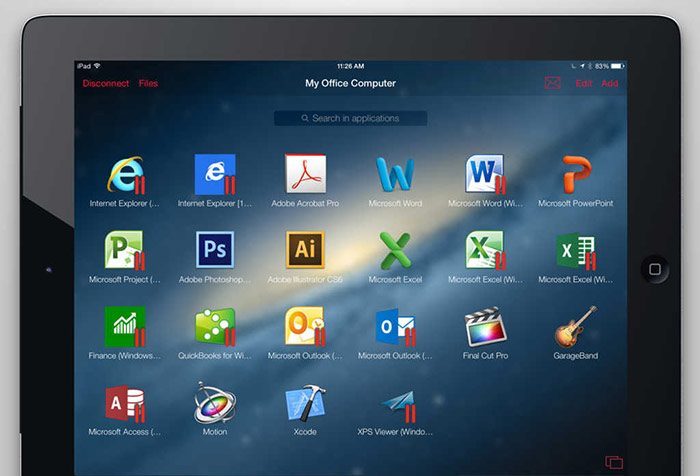Viewport: 700px width, 476px height.
Task: Focus the Search in applications field
Action: coord(350,118)
